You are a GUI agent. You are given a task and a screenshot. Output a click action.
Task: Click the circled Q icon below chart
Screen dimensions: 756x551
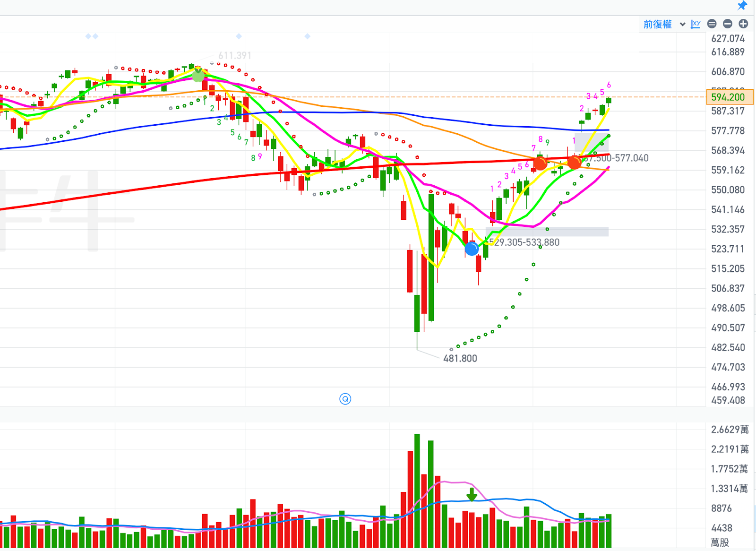(345, 399)
